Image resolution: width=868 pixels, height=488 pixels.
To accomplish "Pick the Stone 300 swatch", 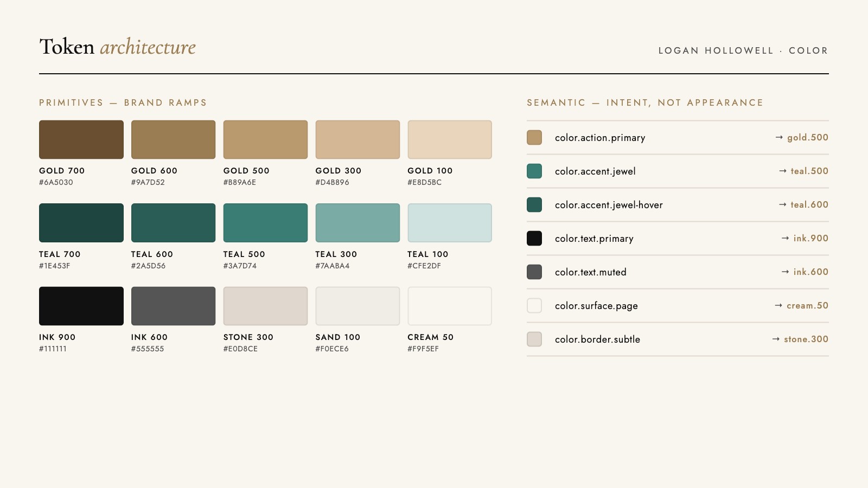I will (x=266, y=306).
